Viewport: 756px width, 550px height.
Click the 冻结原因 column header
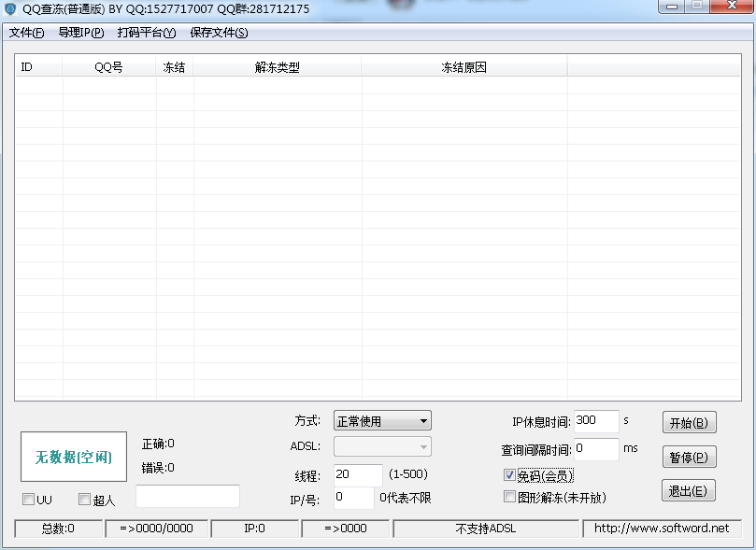pos(464,67)
